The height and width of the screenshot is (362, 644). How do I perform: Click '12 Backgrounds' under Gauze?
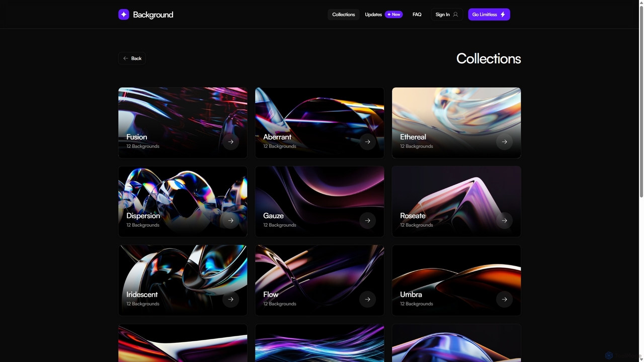pyautogui.click(x=280, y=225)
